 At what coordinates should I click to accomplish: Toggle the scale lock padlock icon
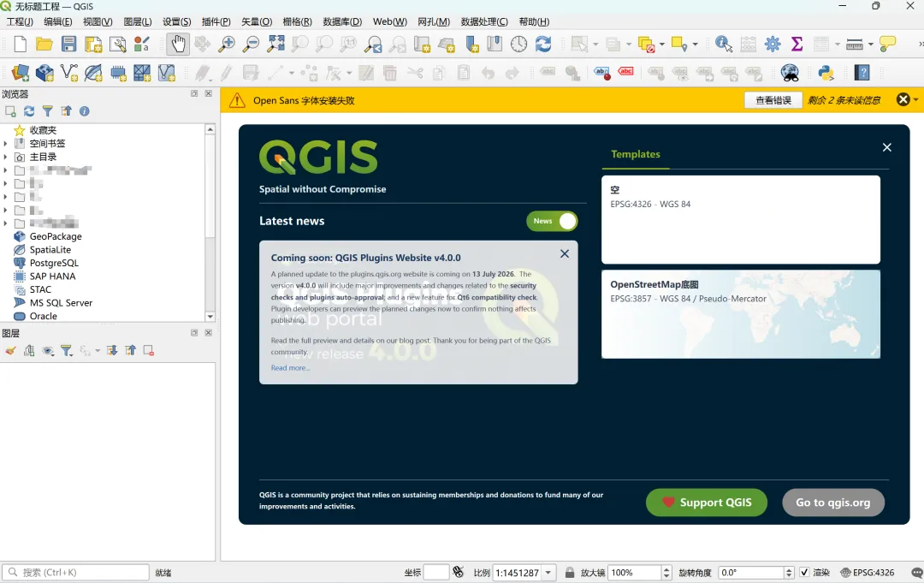570,573
